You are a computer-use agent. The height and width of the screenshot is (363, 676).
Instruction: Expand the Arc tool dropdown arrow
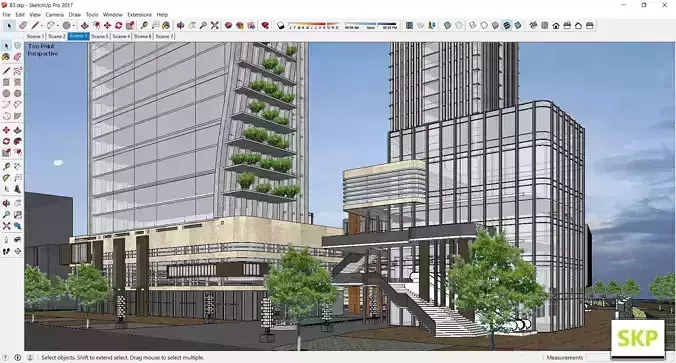click(x=58, y=25)
